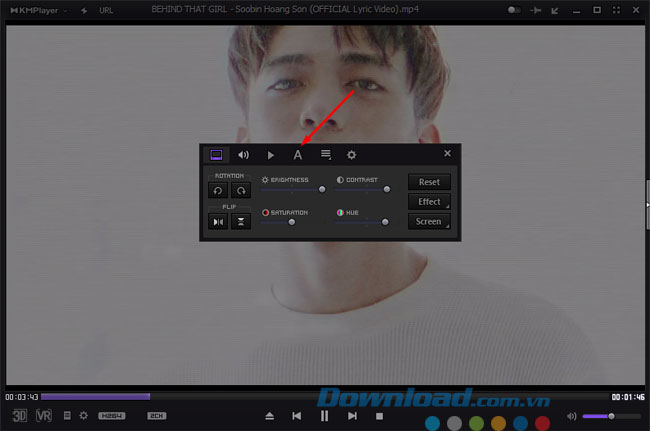Open the Screen dropdown button
Viewport: 650px width, 431px height.
(x=429, y=222)
